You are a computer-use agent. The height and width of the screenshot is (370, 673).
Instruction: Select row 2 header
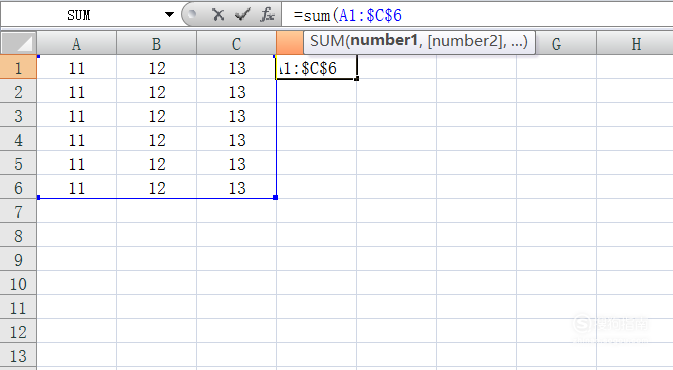point(18,92)
